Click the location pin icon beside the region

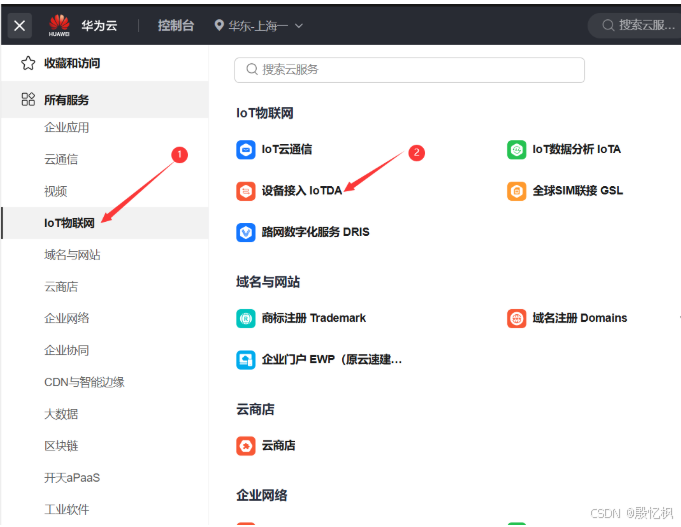(219, 25)
